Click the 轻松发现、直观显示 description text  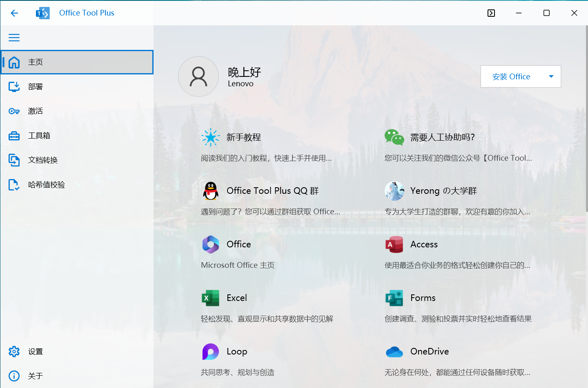click(x=267, y=319)
